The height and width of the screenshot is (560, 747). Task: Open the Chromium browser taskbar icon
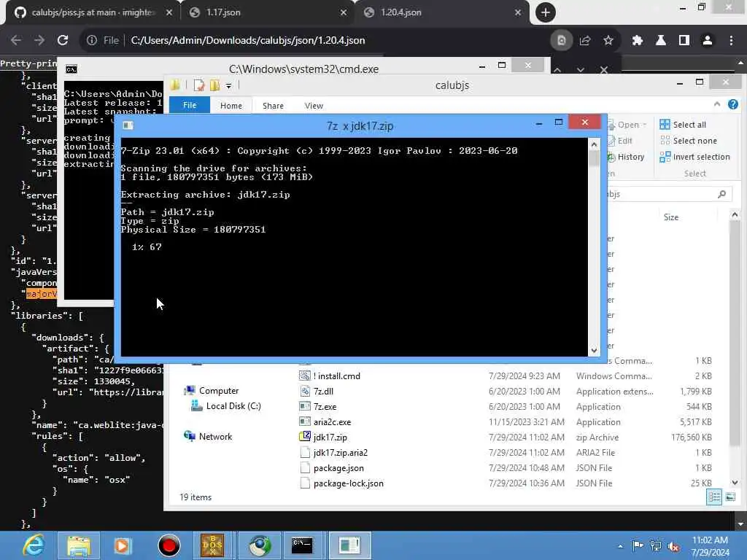click(x=259, y=545)
